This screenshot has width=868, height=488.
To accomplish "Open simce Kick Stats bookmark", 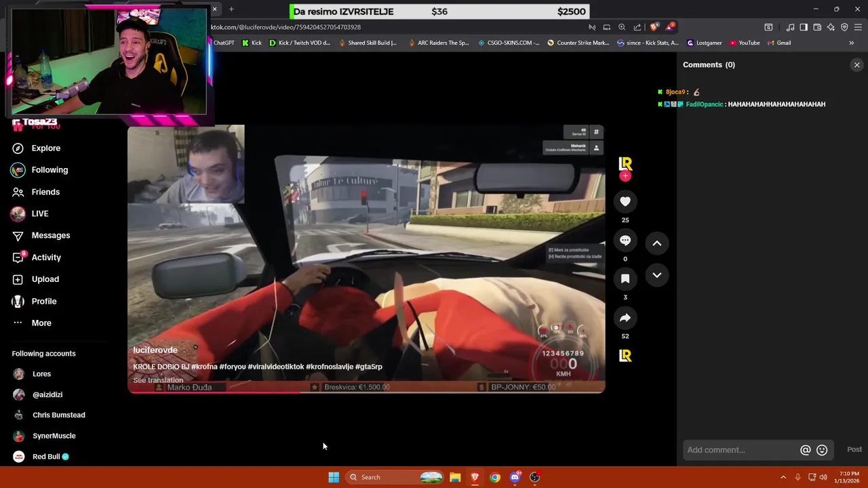I will tap(648, 43).
